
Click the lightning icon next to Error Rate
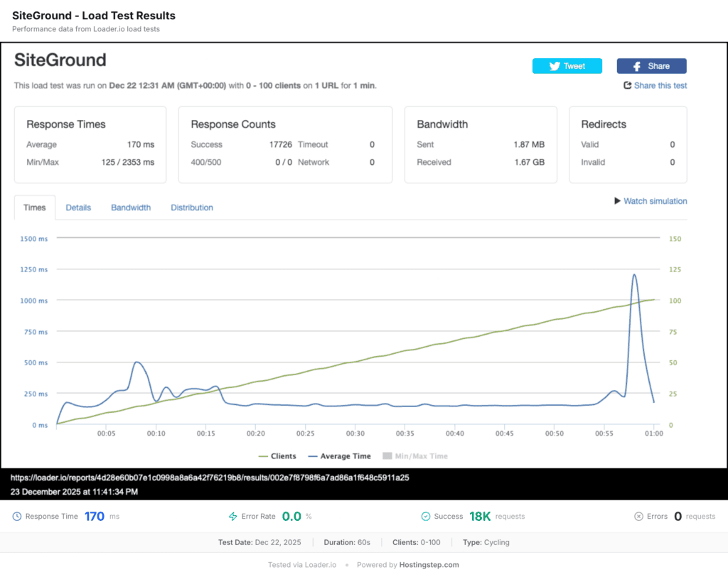pyautogui.click(x=232, y=517)
